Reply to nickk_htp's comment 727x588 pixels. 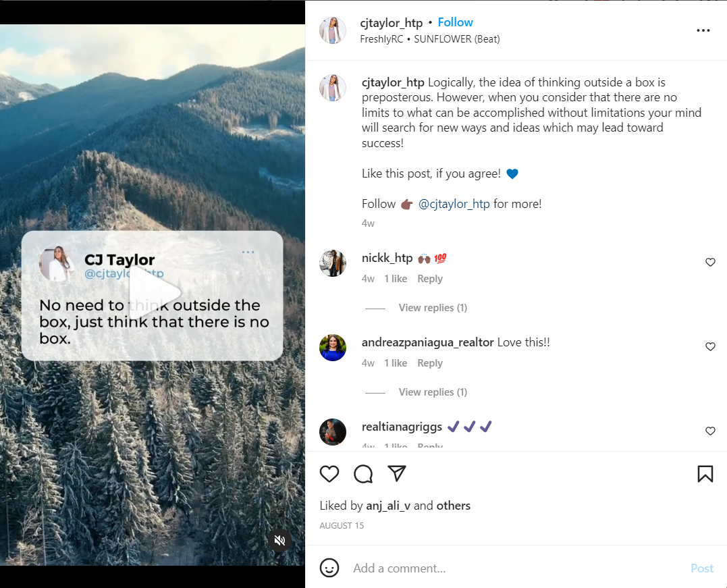point(430,279)
